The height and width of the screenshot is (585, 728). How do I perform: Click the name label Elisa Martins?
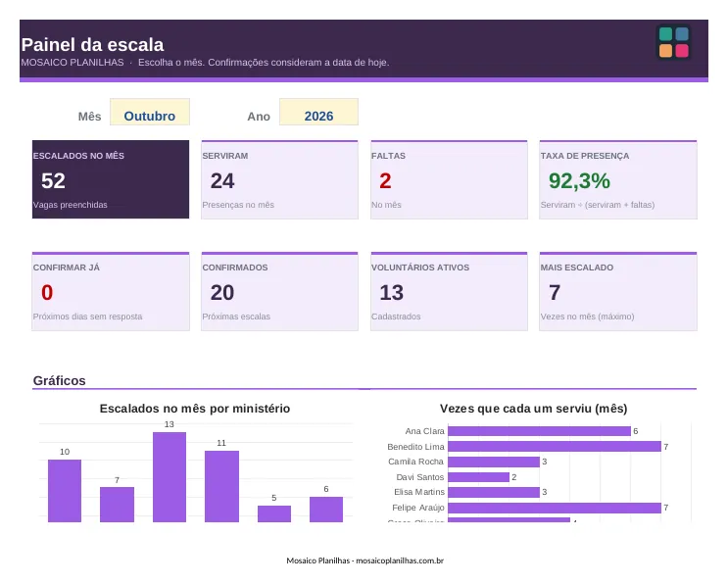tap(419, 492)
